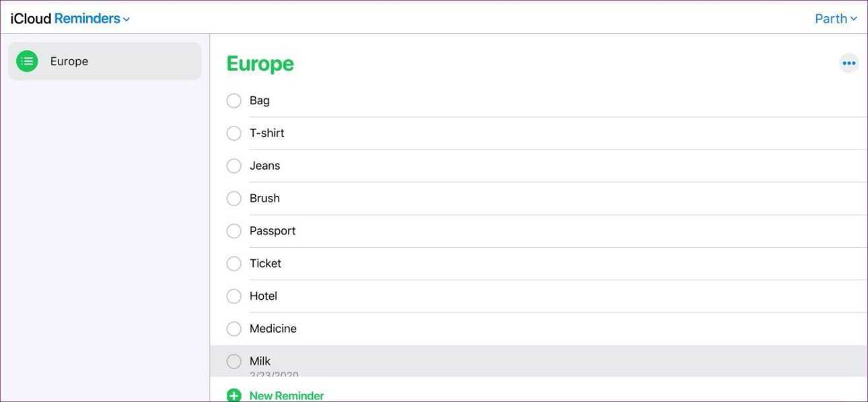
Task: Click the Europe list title heading
Action: click(x=260, y=63)
